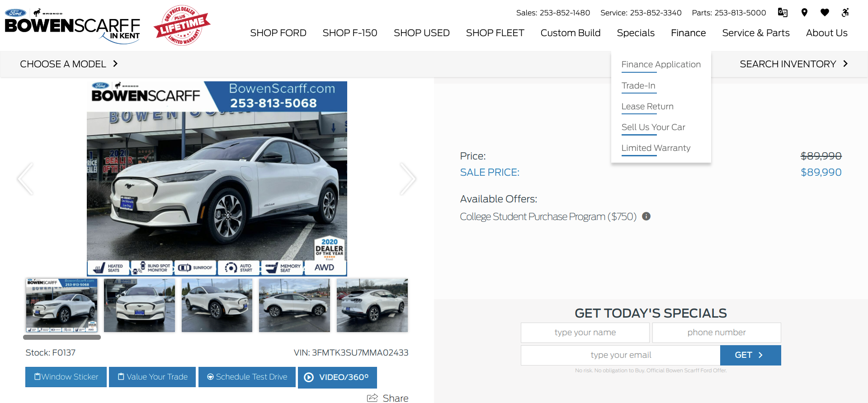Expand the Choose a Model menu

click(69, 64)
